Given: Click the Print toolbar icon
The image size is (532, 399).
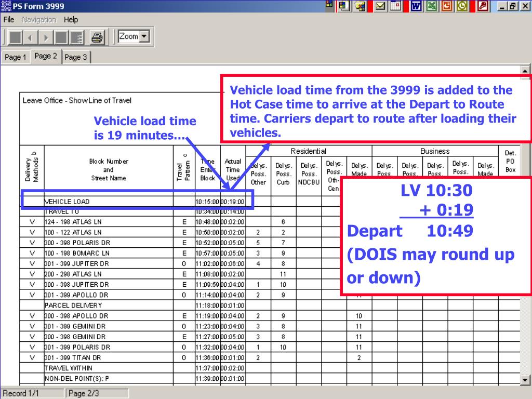Looking at the screenshot, I should (97, 37).
